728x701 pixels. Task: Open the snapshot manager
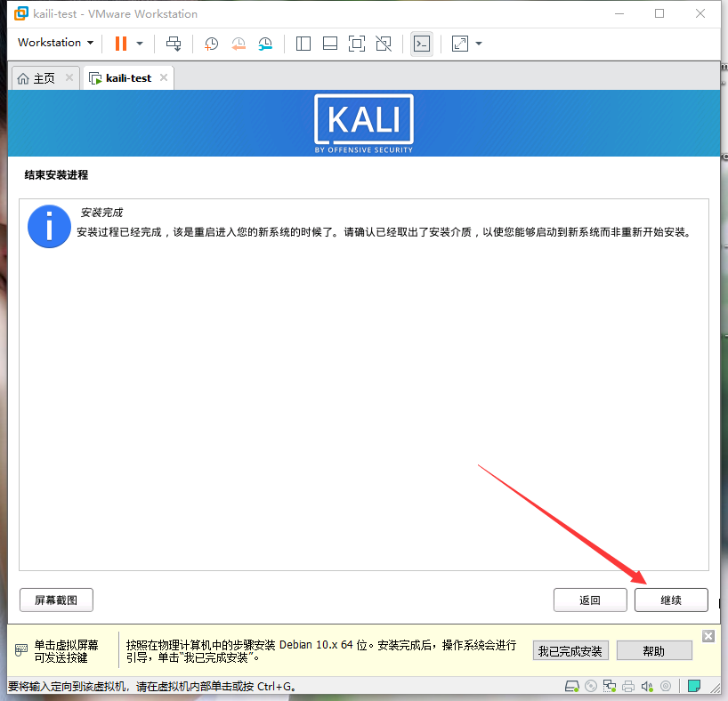(265, 44)
